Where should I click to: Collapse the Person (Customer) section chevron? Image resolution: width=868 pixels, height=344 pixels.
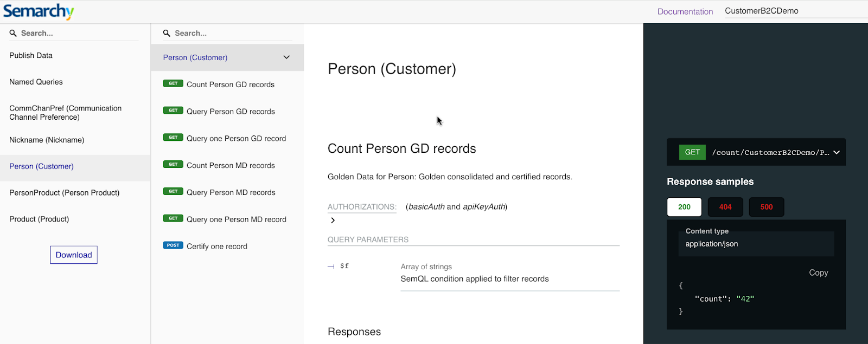(286, 57)
